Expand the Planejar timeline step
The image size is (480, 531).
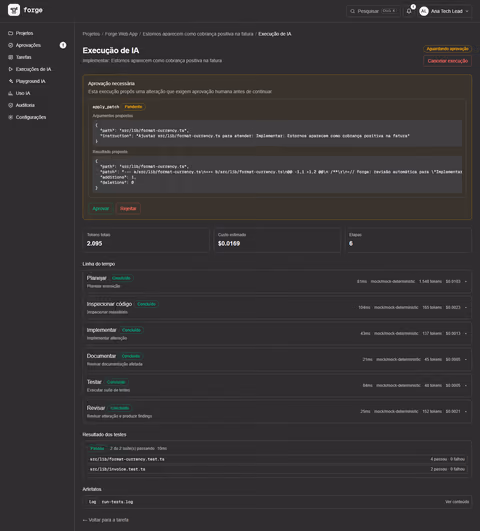tap(277, 281)
